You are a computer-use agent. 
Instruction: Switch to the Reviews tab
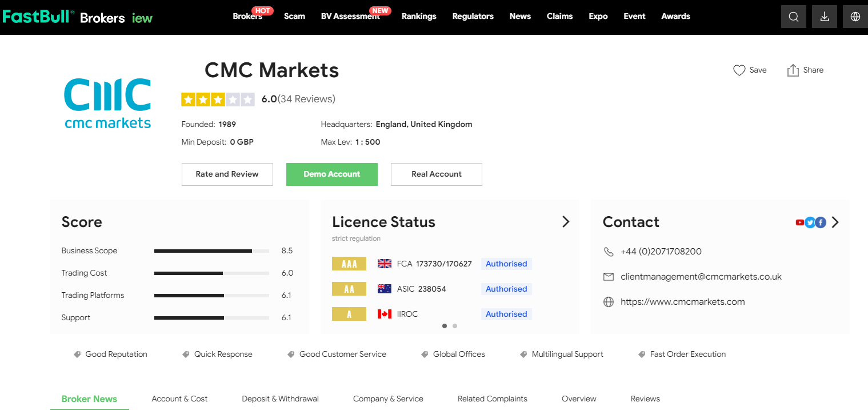click(645, 399)
